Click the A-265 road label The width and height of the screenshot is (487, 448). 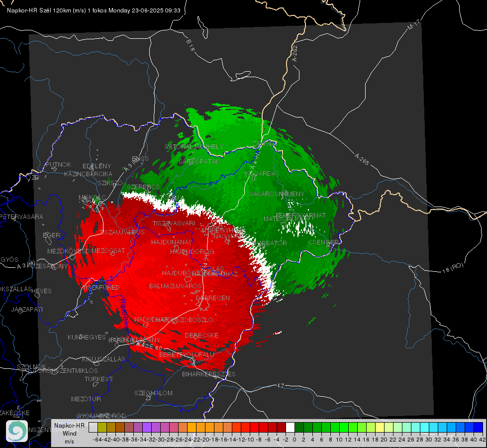pos(362,159)
